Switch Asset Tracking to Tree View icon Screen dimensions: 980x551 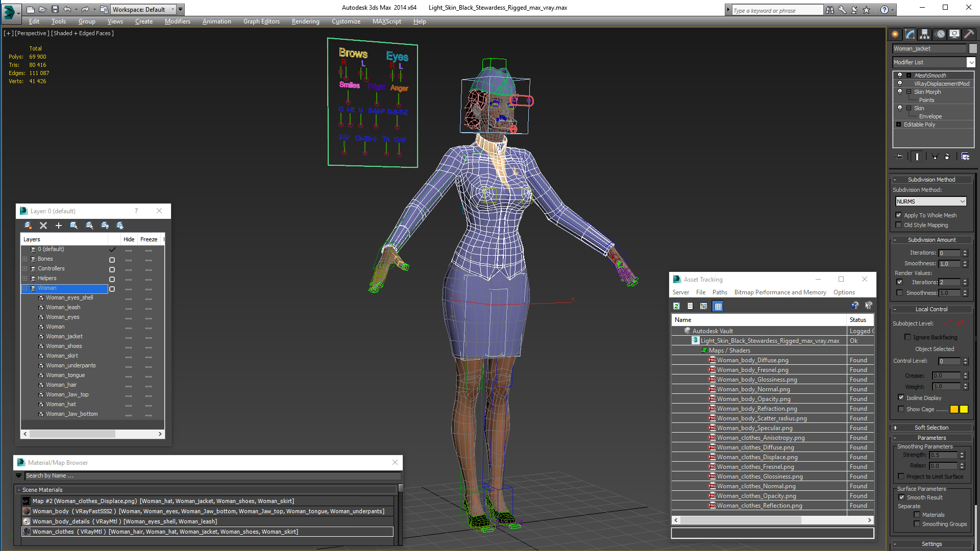(704, 306)
